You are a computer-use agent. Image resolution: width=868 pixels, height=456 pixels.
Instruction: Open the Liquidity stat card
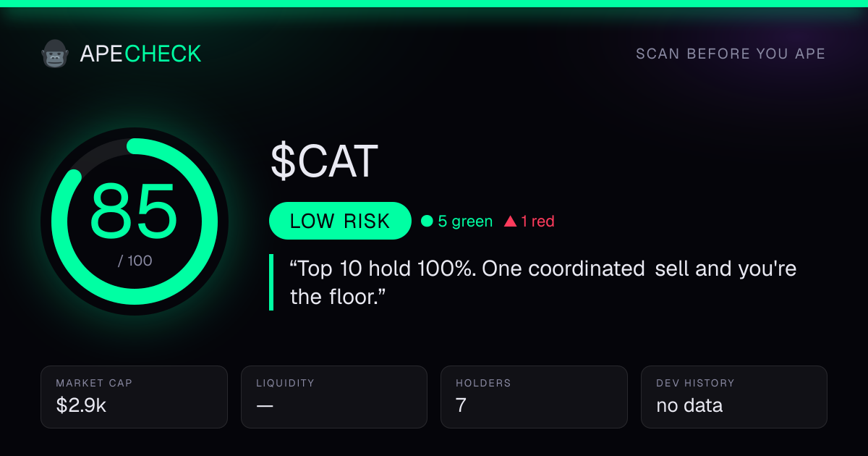(334, 397)
